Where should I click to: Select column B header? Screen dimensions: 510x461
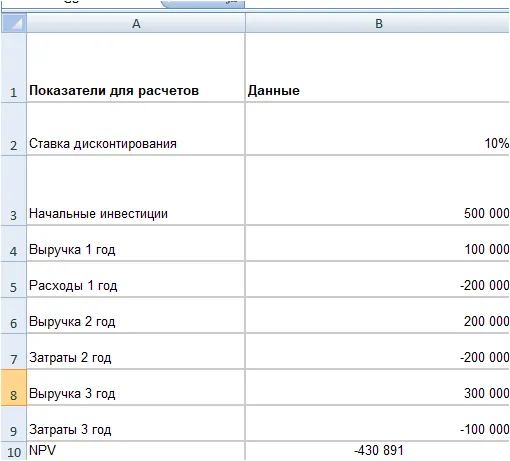point(378,23)
